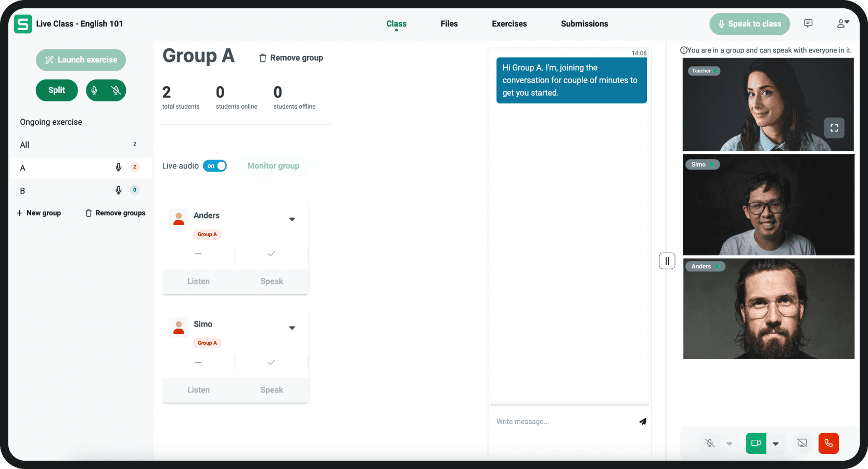The height and width of the screenshot is (469, 868).
Task: Click the checkmark under Simo card
Action: pyautogui.click(x=271, y=362)
